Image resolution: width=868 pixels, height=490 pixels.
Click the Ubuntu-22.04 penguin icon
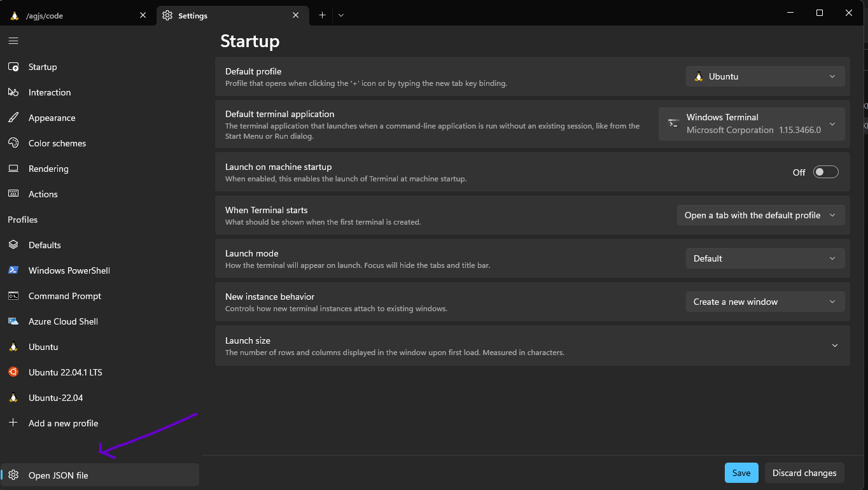click(x=13, y=398)
